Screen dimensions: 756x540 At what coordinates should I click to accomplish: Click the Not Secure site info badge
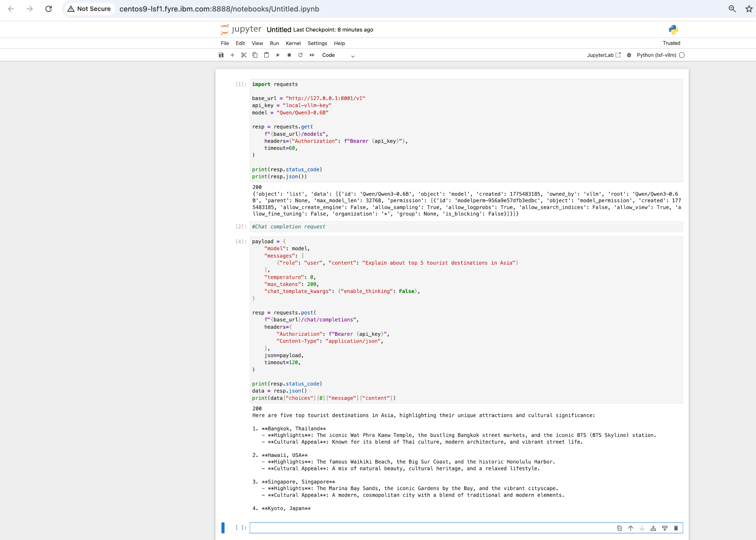coord(89,9)
